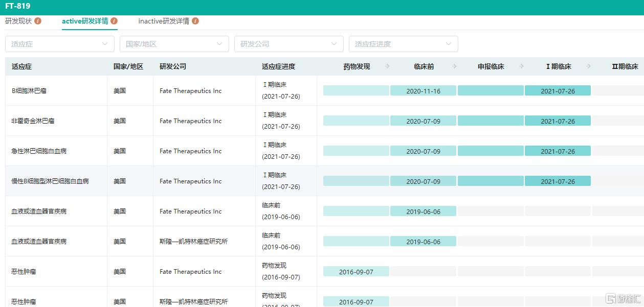This screenshot has height=307, width=644.
Task: Click 2016-09-07 bar in Fate Therapeutics 恶性肿瘤 row
Action: pyautogui.click(x=356, y=271)
